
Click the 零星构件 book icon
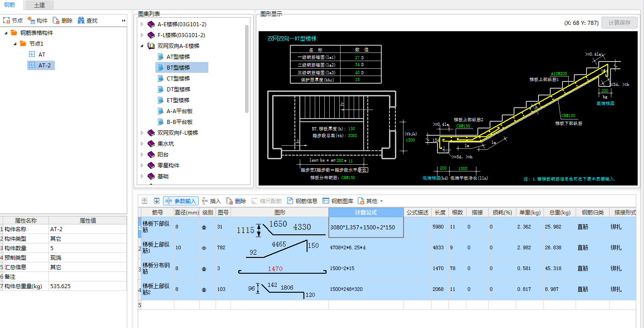(151, 165)
